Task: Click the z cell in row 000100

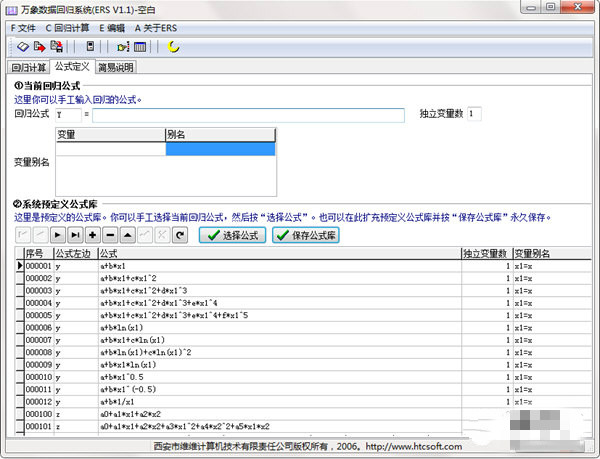Action: coord(76,414)
